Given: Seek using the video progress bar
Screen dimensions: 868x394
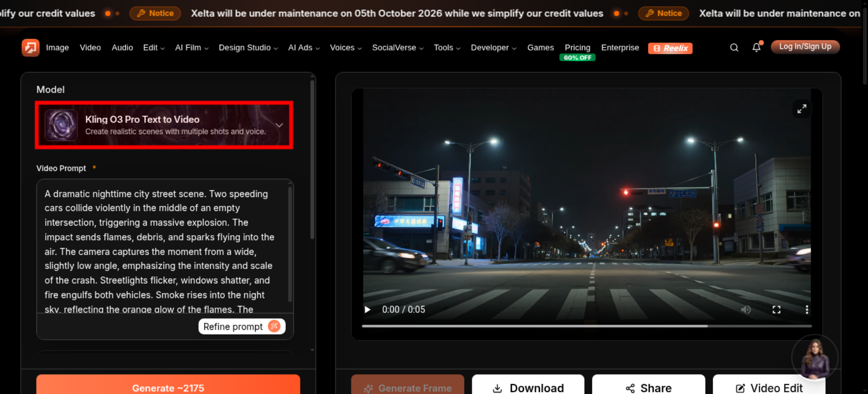Looking at the screenshot, I should (587, 326).
